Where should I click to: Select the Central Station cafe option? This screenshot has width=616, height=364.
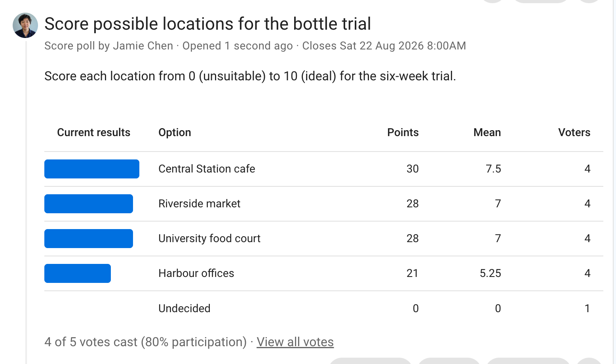(207, 169)
